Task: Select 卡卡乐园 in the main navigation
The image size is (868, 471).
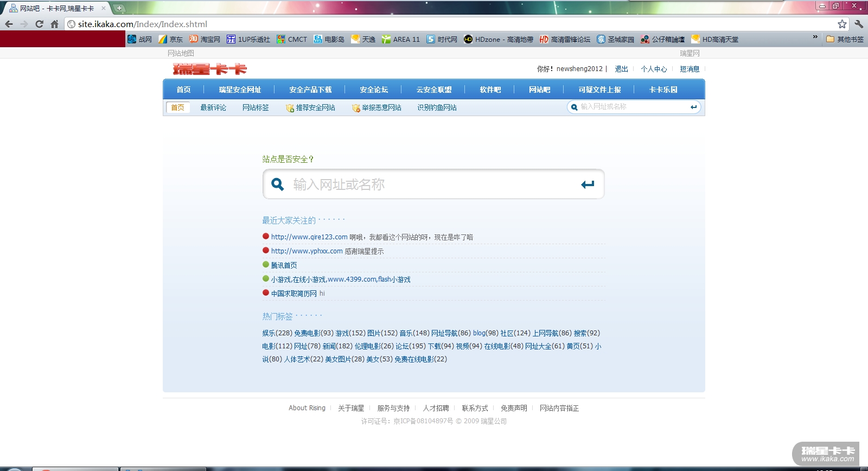Action: [663, 90]
